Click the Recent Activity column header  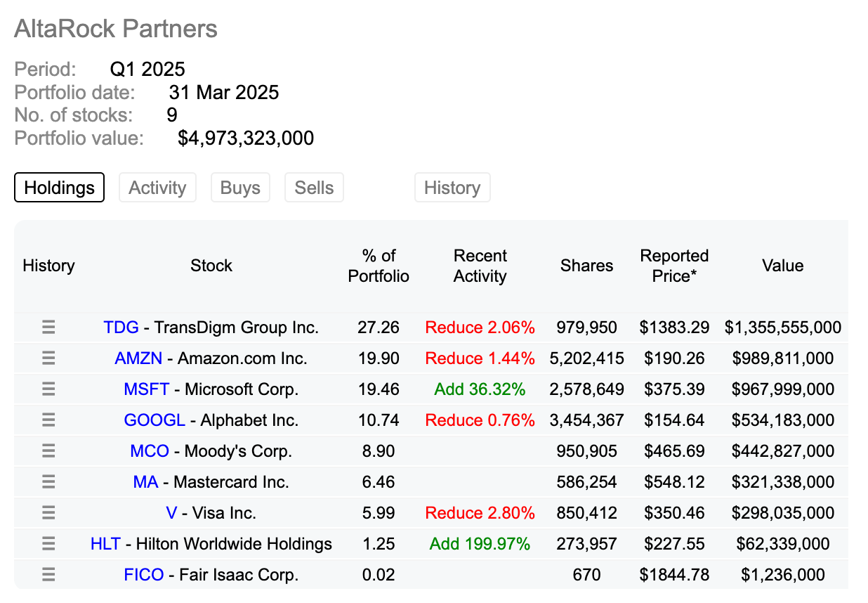[480, 266]
